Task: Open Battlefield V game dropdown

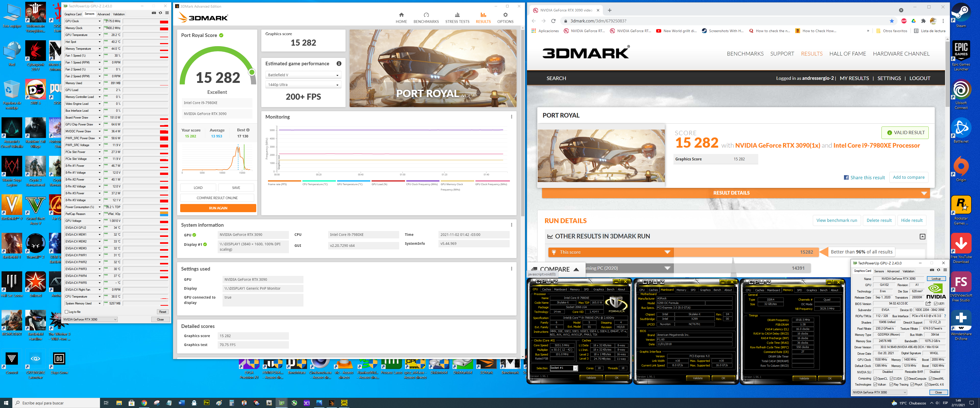Action: [x=303, y=75]
